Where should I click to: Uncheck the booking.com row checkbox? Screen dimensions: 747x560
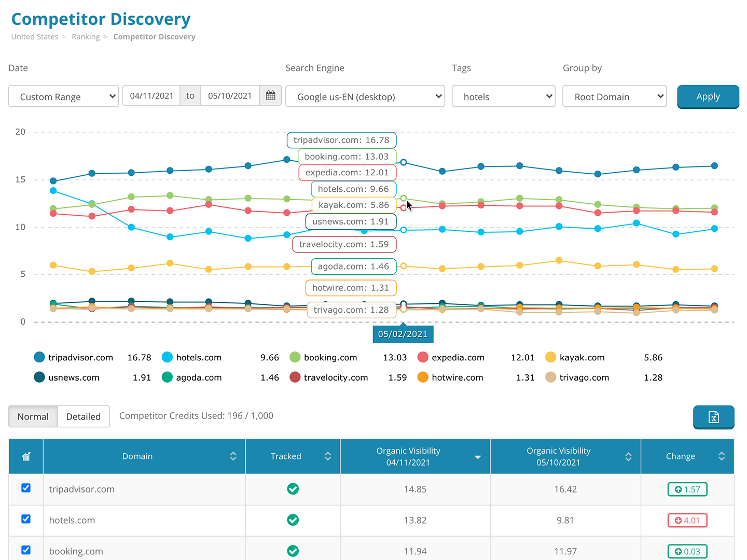[x=25, y=550]
